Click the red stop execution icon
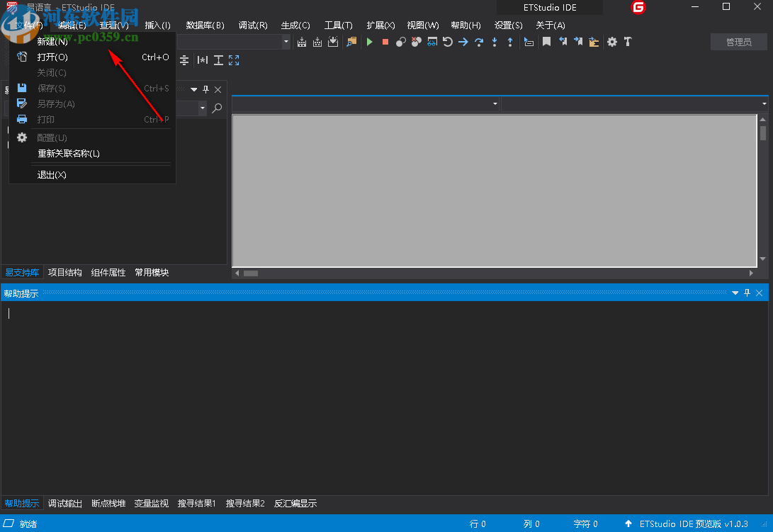Viewport: 773px width, 532px height. (385, 42)
